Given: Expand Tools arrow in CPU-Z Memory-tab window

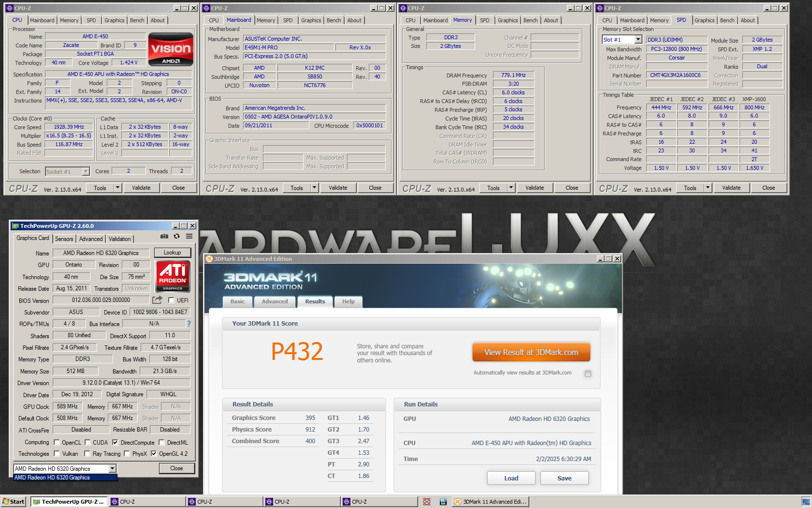Looking at the screenshot, I should [511, 188].
